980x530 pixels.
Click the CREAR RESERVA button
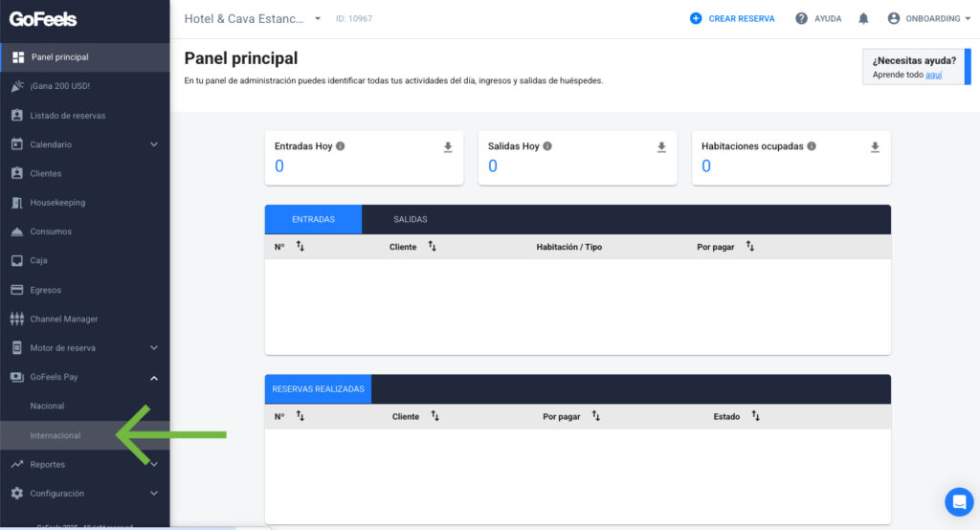tap(732, 18)
